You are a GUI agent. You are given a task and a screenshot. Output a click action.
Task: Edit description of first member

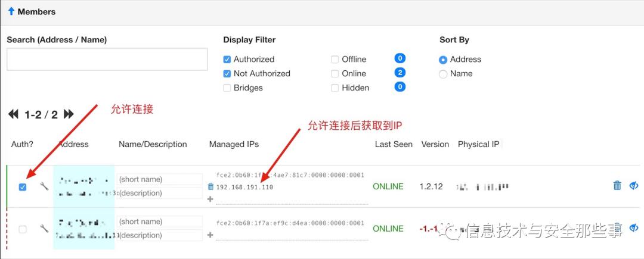point(160,193)
